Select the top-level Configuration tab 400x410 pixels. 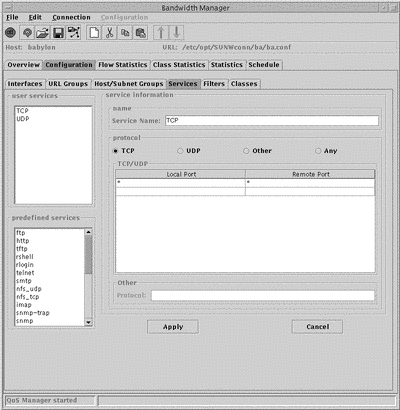69,65
